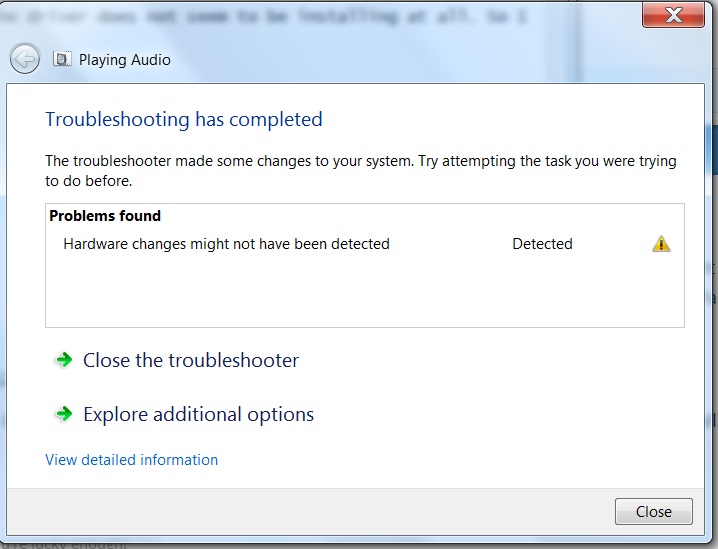
Task: Click the Troubleshooting has completed heading
Action: point(184,120)
